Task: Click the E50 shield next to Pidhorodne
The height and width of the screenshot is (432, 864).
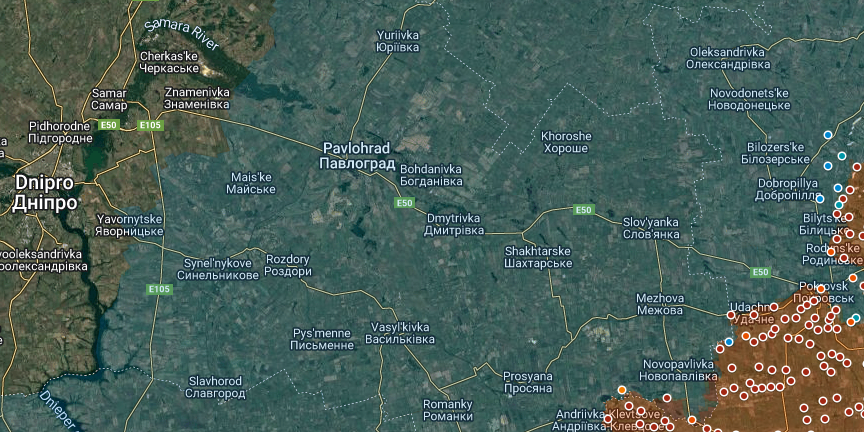Action: pyautogui.click(x=109, y=125)
